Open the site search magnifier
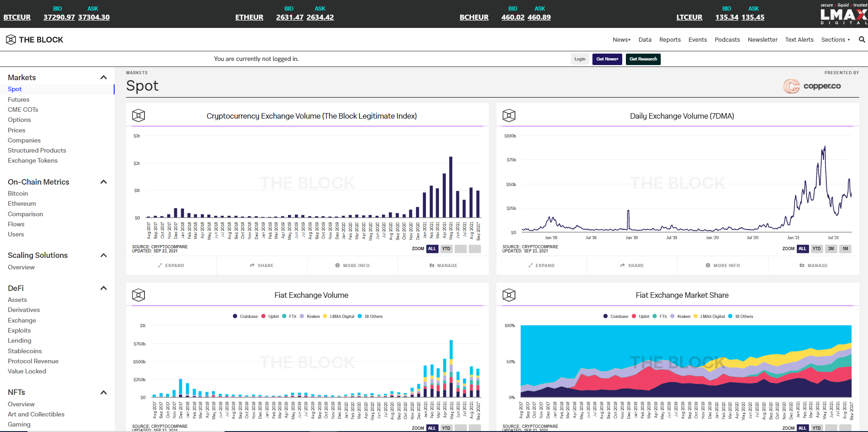 coord(862,40)
